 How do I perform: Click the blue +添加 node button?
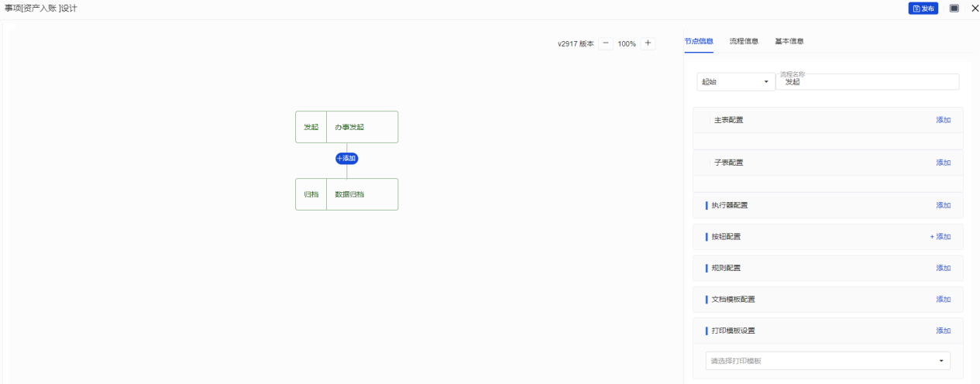click(x=346, y=159)
